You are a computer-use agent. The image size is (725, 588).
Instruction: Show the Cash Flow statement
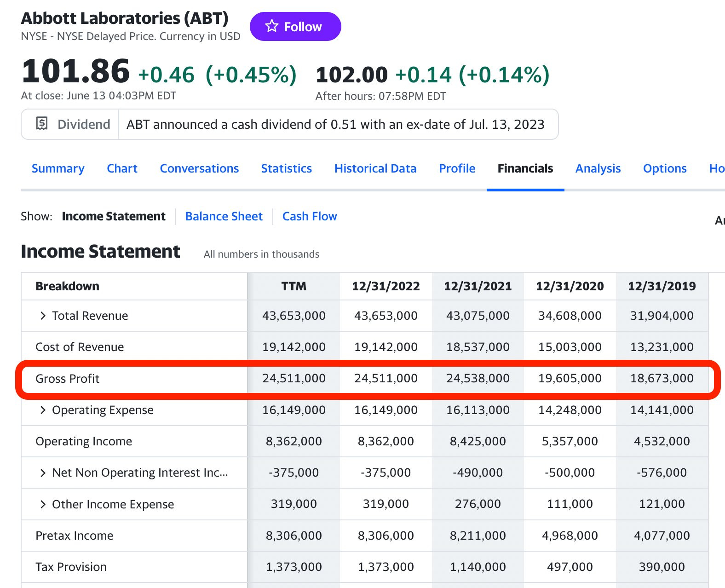[x=310, y=216]
